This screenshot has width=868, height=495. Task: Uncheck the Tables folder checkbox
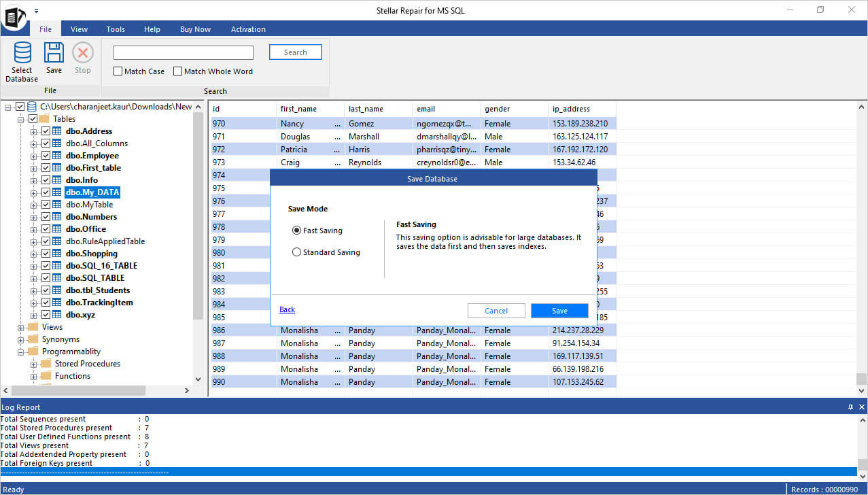click(x=33, y=119)
